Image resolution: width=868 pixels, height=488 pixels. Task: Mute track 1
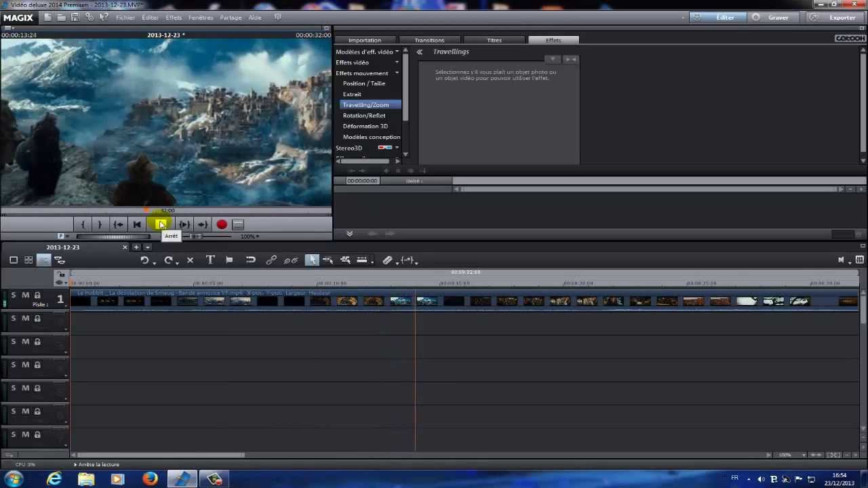25,296
